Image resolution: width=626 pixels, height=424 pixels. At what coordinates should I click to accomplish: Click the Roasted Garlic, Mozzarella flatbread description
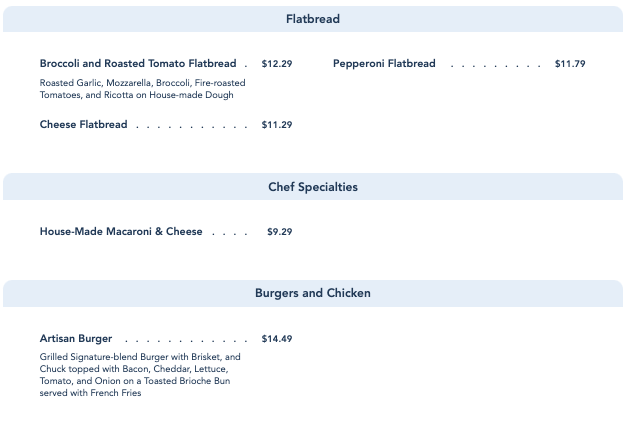[142, 89]
